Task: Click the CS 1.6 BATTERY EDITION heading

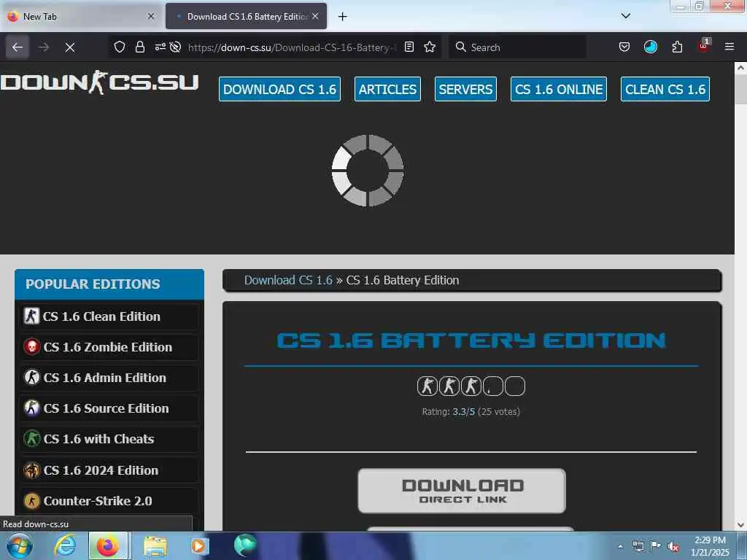Action: point(471,341)
